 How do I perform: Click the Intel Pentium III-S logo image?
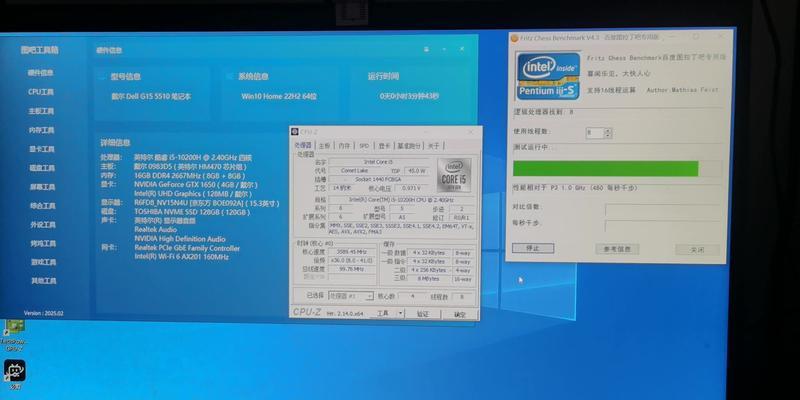pyautogui.click(x=548, y=75)
